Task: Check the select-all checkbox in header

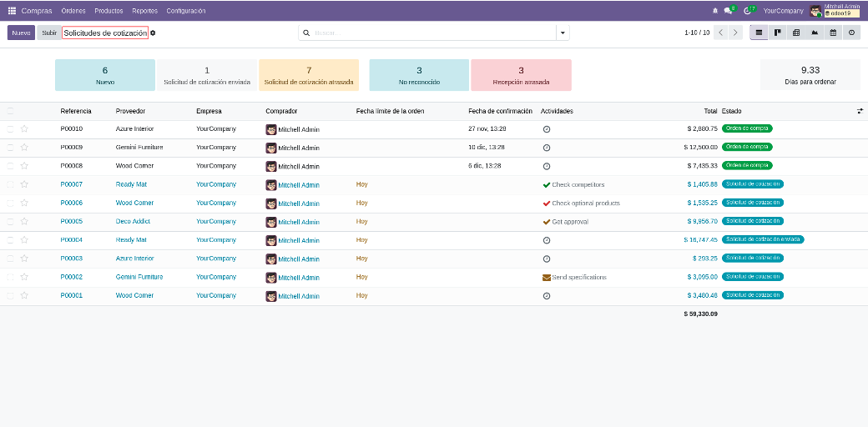Action: [x=10, y=111]
